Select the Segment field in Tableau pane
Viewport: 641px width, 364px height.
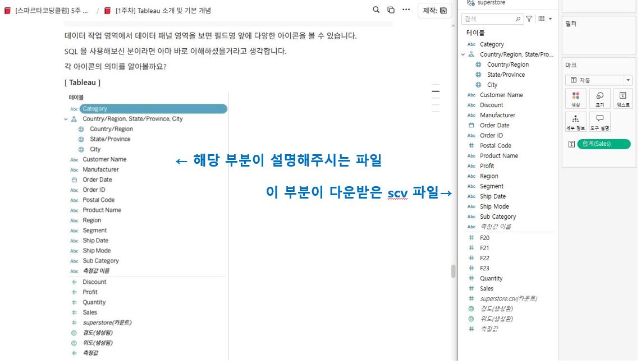pyautogui.click(x=491, y=186)
